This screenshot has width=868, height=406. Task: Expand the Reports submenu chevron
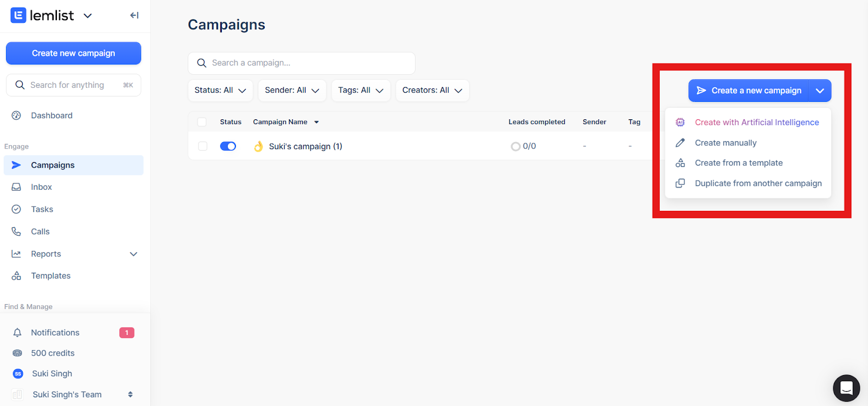(133, 254)
